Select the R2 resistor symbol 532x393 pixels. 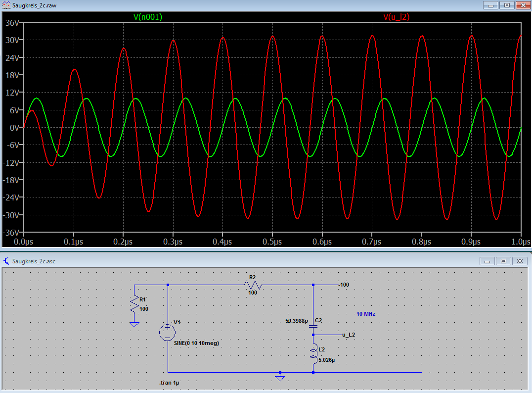coord(253,285)
